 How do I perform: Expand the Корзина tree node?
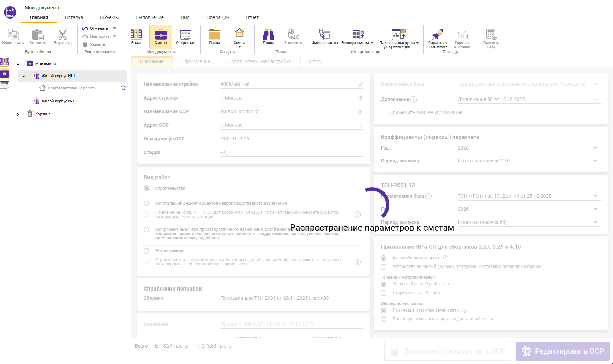pos(18,114)
